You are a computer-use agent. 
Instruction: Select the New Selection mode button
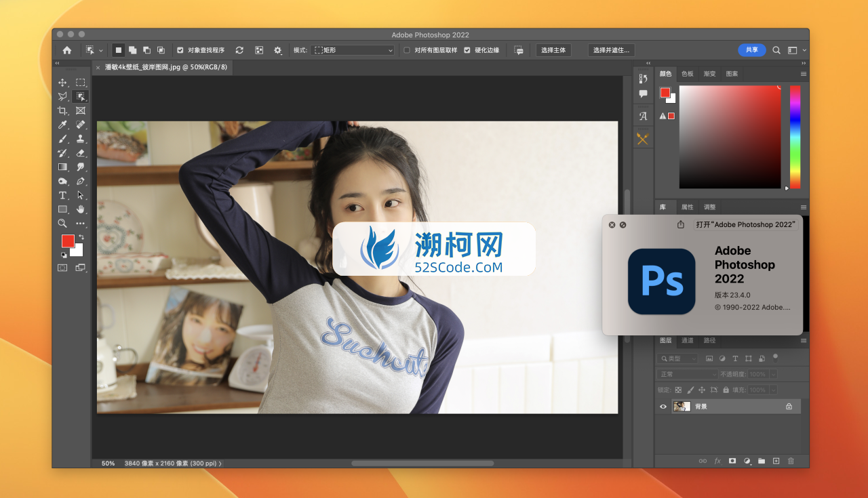click(119, 50)
